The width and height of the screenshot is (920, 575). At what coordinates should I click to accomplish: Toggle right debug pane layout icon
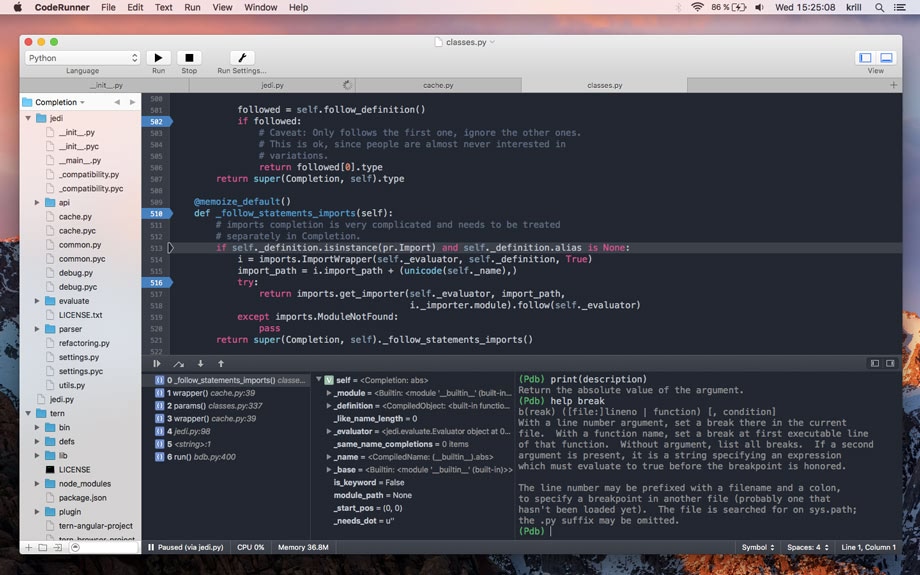click(890, 364)
